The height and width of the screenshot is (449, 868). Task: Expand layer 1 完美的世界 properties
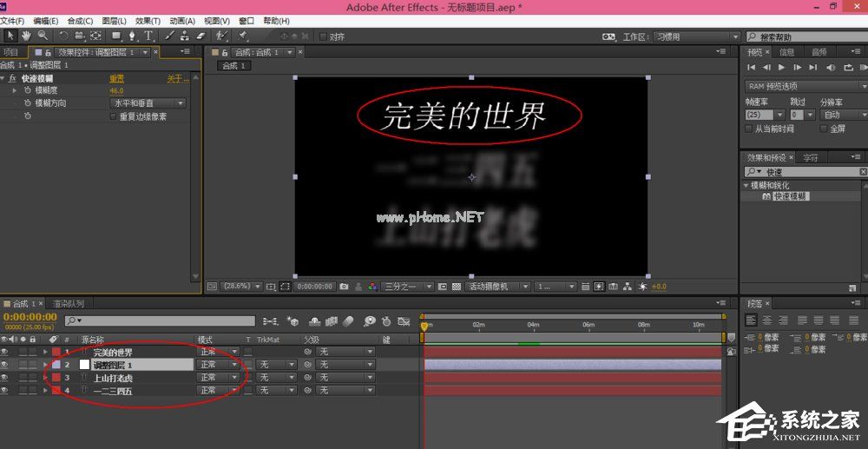tap(45, 352)
